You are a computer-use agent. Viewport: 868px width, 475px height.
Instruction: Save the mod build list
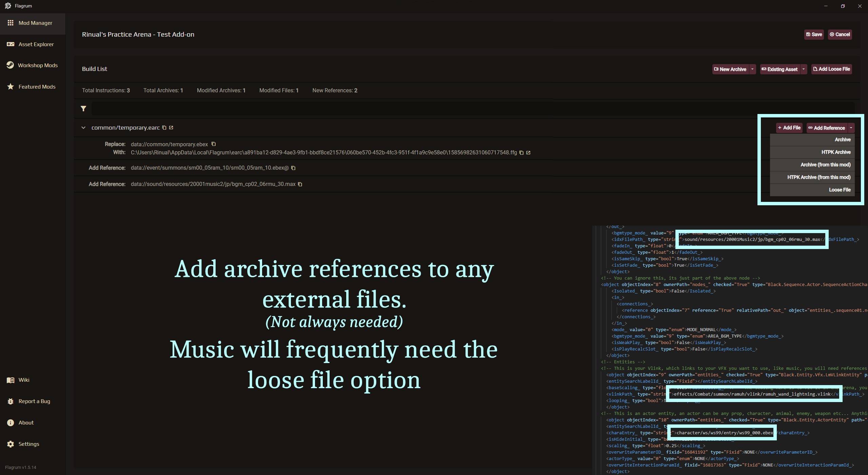click(x=814, y=34)
